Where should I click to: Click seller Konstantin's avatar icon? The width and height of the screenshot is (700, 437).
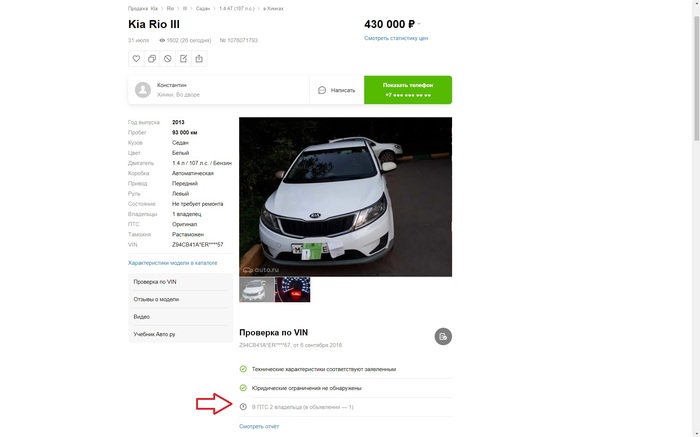[x=143, y=90]
